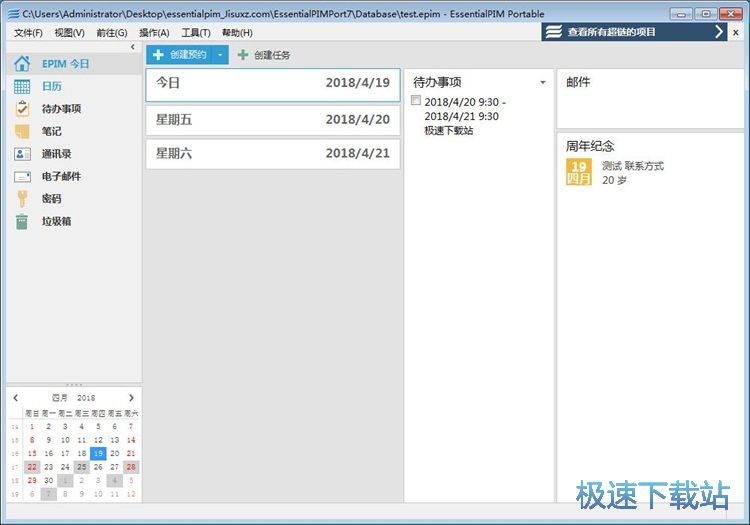
Task: Click the 创建预约 button
Action: [x=180, y=55]
